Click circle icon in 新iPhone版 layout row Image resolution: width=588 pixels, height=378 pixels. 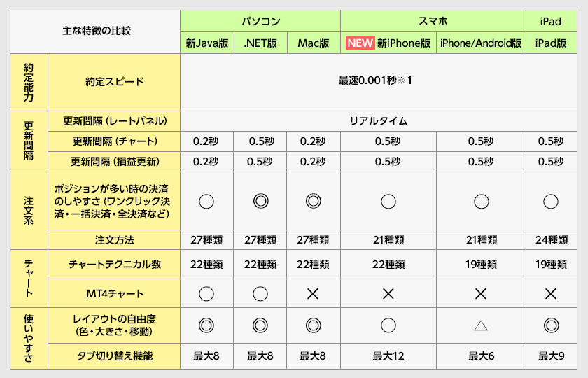pos(388,325)
